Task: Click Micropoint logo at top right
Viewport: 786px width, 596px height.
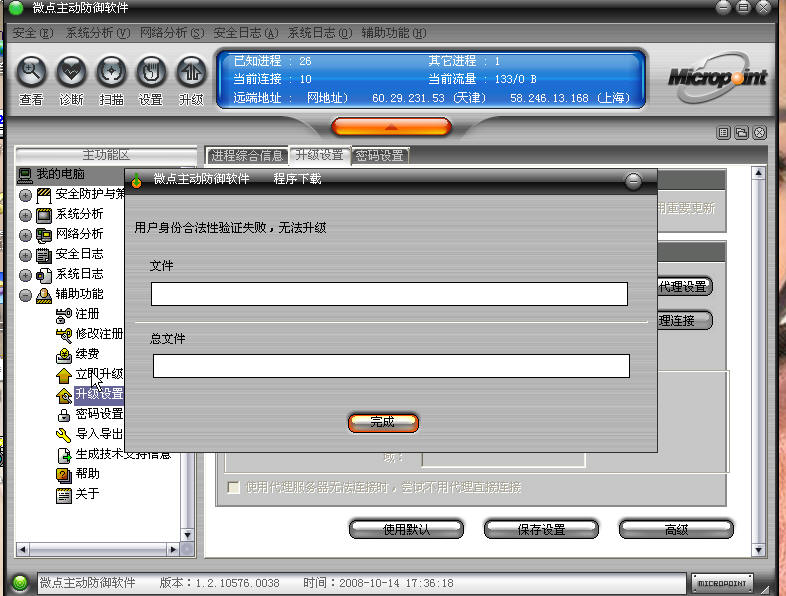Action: point(718,77)
